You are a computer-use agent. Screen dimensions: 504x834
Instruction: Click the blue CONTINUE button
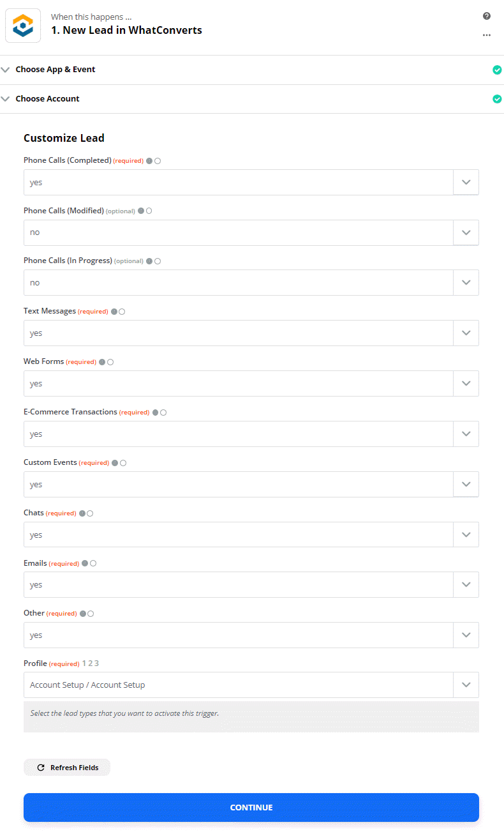(x=251, y=807)
